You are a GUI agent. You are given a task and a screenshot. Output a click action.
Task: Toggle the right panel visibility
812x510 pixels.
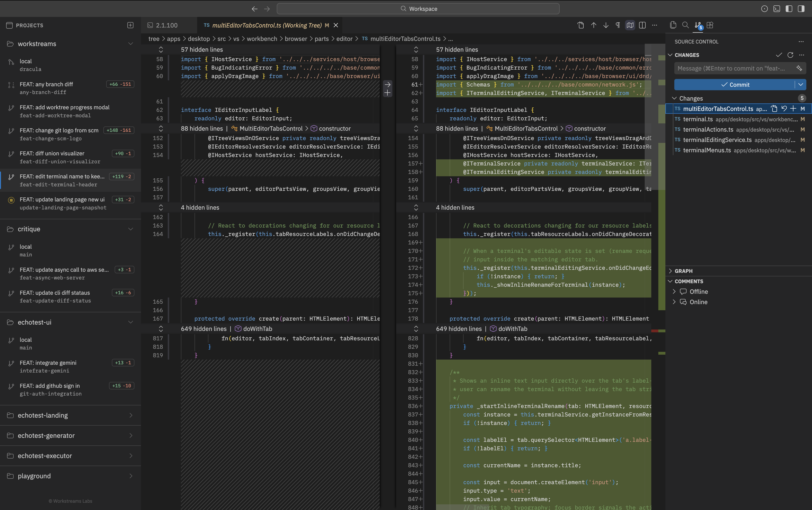coord(801,9)
